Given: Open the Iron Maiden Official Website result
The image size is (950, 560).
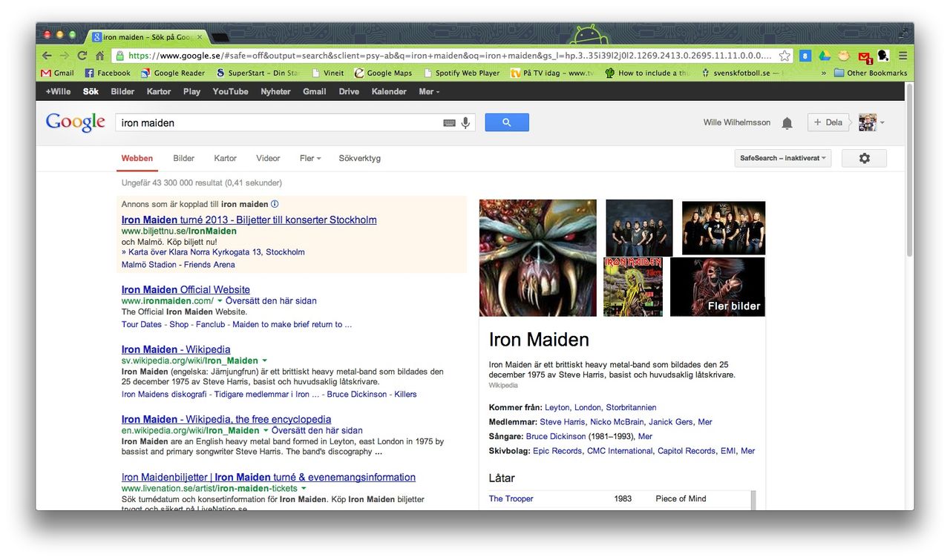Looking at the screenshot, I should [x=186, y=289].
